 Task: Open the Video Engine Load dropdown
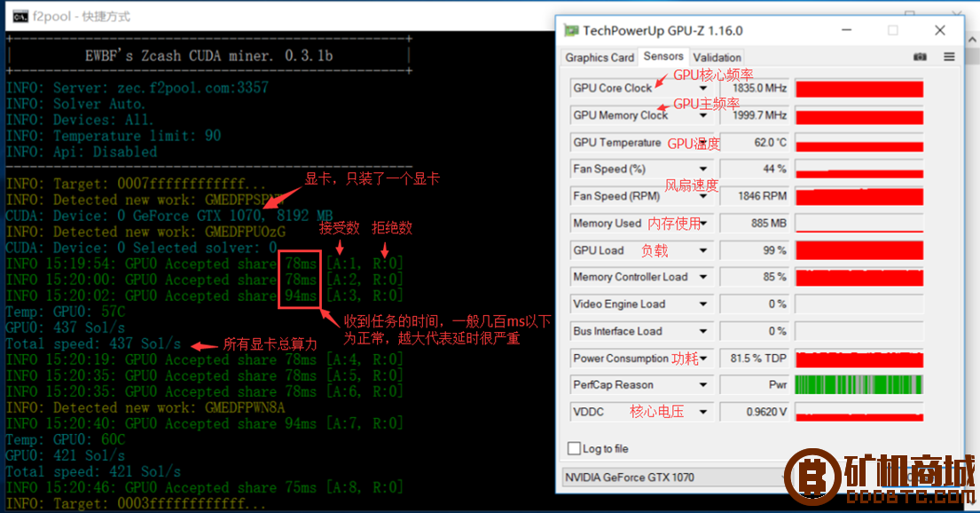[x=703, y=304]
